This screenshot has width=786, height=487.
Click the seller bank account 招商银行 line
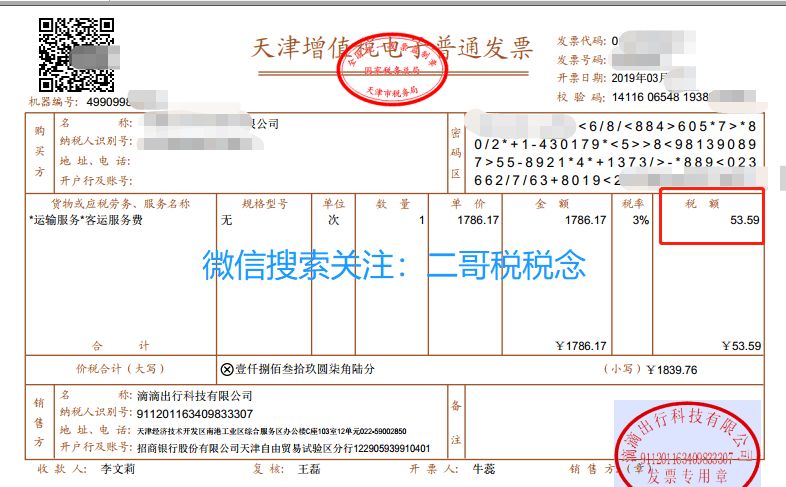tap(283, 448)
